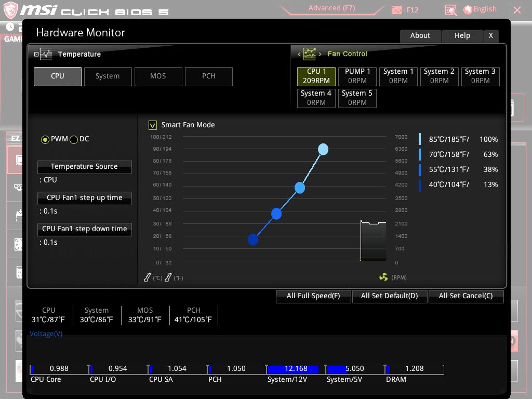This screenshot has height=399, width=532.
Task: Click the screenshot camera F12 icon
Action: [397, 10]
